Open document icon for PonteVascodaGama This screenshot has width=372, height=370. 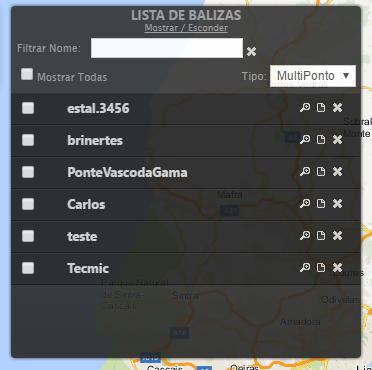click(321, 172)
